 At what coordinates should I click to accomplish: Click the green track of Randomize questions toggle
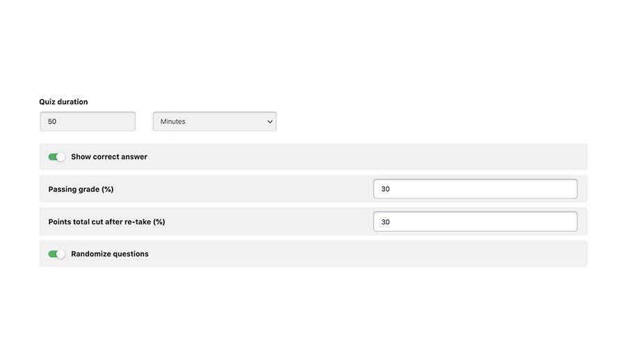pos(52,254)
